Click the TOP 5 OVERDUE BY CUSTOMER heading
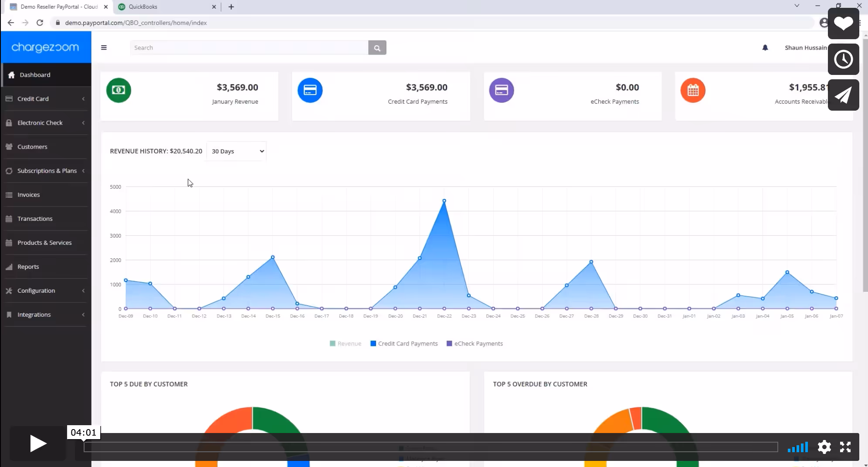 click(540, 384)
